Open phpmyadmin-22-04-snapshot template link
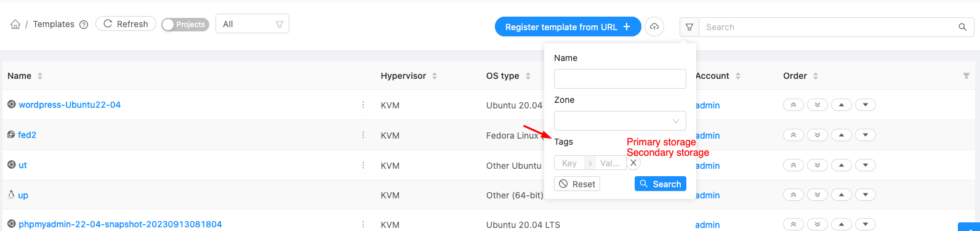Viewport: 980px width, 231px height. tap(120, 224)
